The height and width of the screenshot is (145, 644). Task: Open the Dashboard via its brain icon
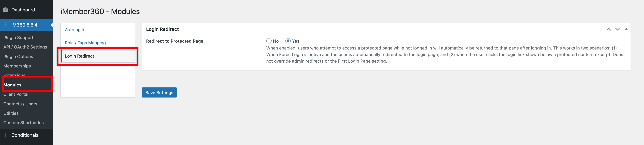[x=6, y=10]
